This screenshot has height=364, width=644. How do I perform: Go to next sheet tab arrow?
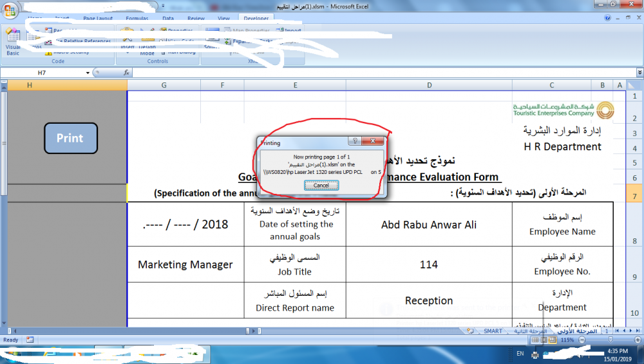point(631,330)
